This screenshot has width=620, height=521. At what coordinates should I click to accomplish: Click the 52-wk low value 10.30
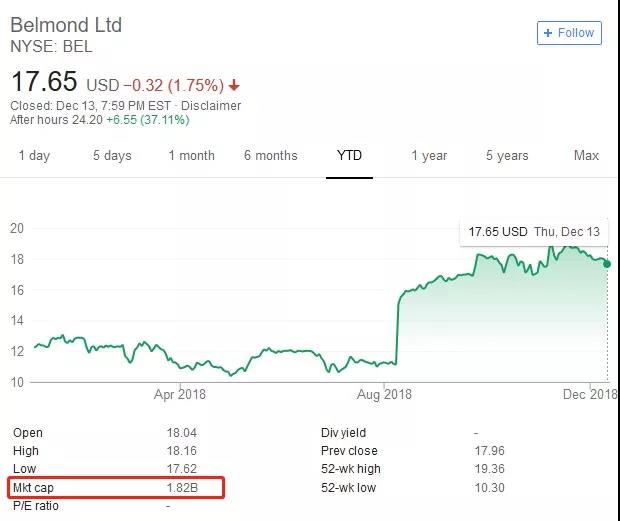pyautogui.click(x=490, y=488)
